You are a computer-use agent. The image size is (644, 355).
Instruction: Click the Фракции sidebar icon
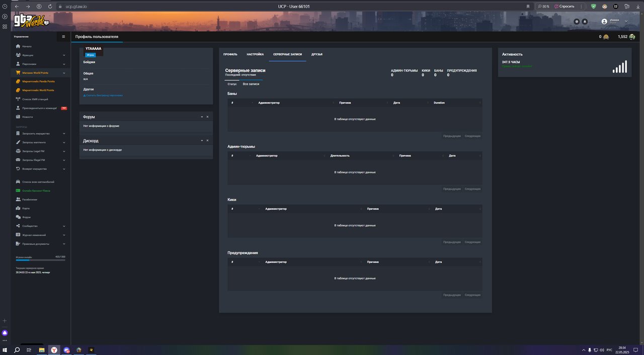pos(18,55)
